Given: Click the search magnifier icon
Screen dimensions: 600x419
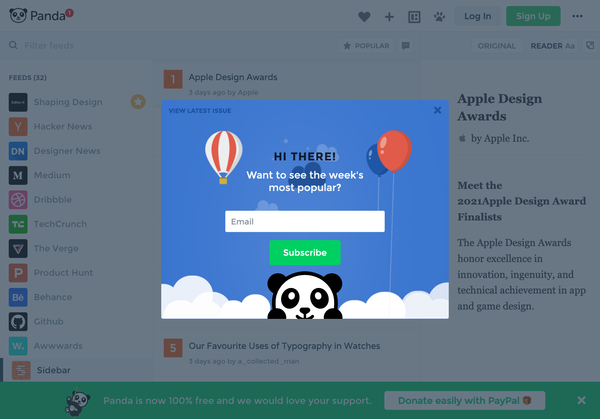Looking at the screenshot, I should pyautogui.click(x=13, y=45).
